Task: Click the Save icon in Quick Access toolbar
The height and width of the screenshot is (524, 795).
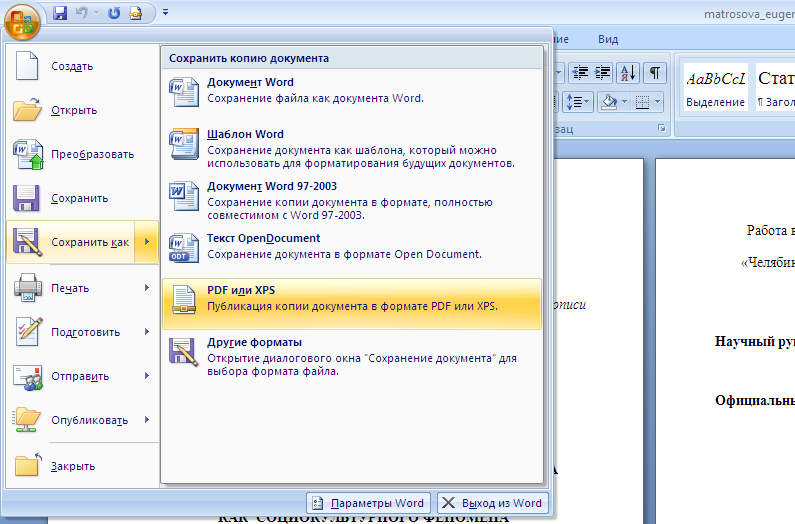Action: tap(60, 13)
